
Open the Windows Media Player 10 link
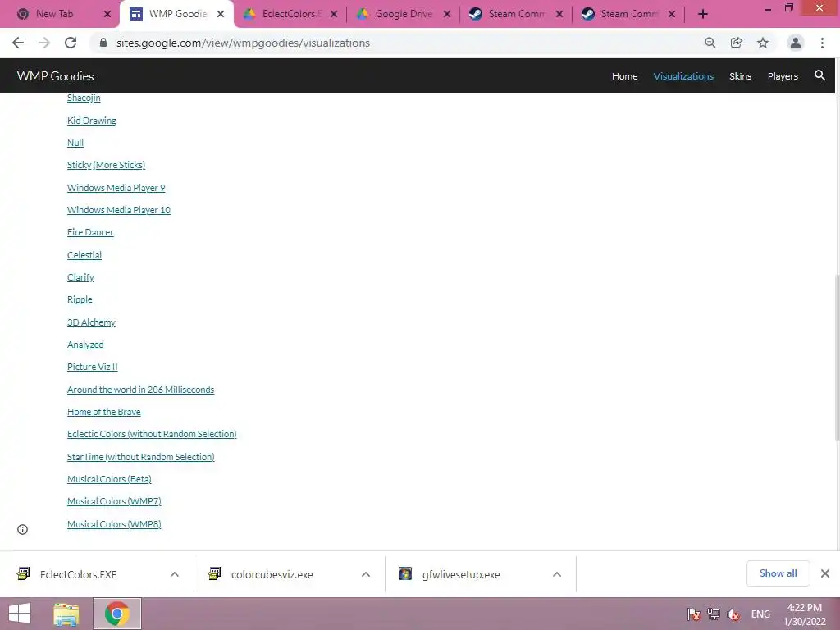118,210
